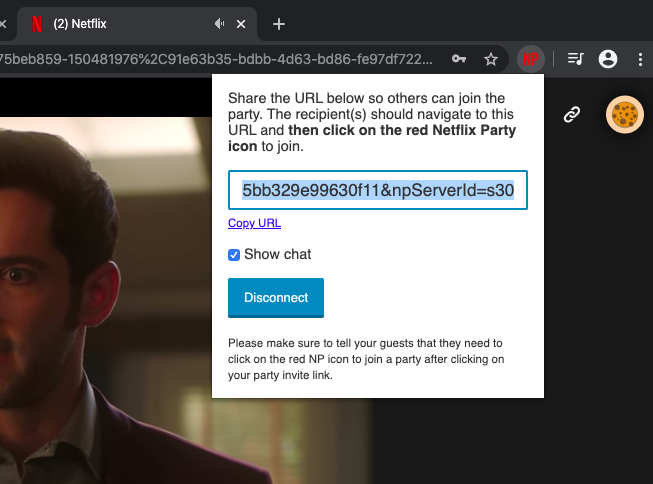Click the cookie user avatar icon

pos(625,115)
